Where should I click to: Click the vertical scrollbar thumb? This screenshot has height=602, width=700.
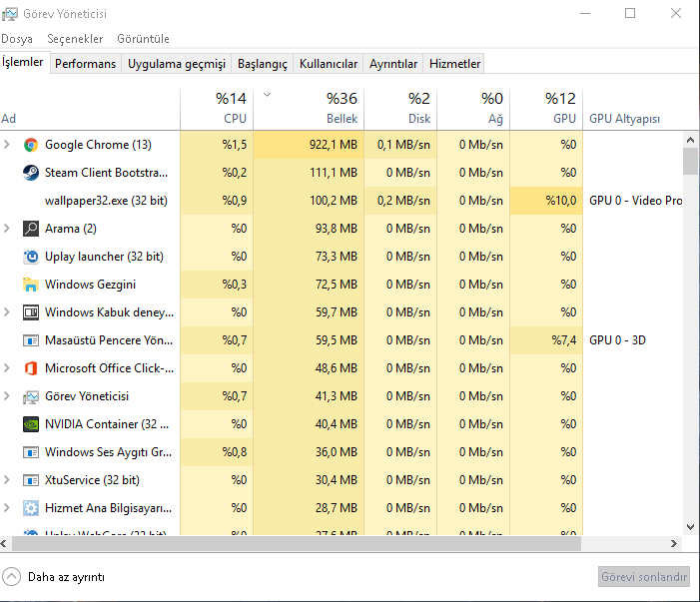pyautogui.click(x=691, y=161)
